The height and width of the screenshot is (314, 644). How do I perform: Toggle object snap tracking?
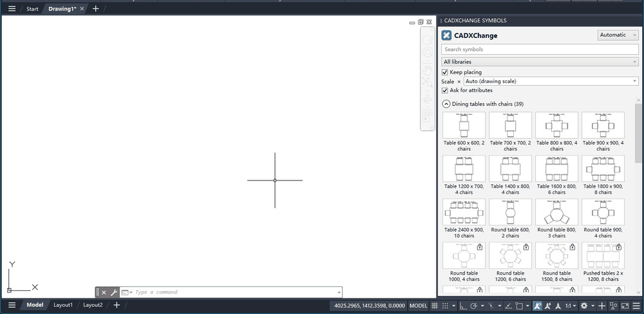click(x=508, y=306)
